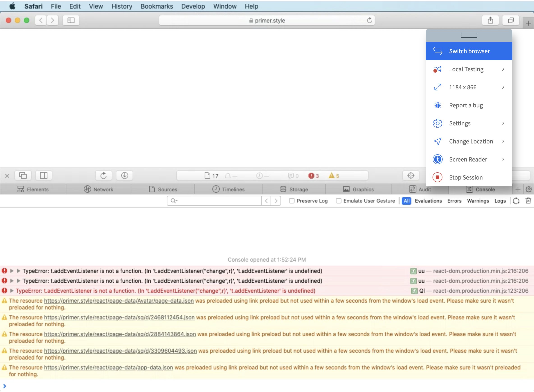534x392 pixels.
Task: Check Emulate User Gesture
Action: click(x=338, y=201)
